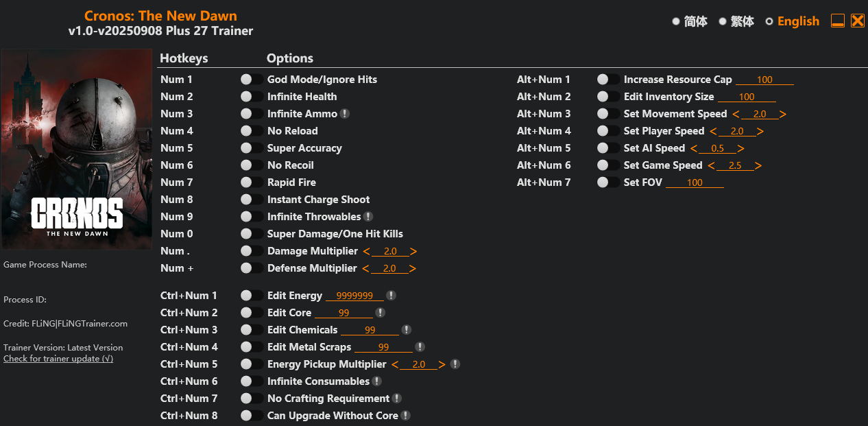Close the trainer with orange X
Screen dimensions: 868x426
[x=858, y=21]
